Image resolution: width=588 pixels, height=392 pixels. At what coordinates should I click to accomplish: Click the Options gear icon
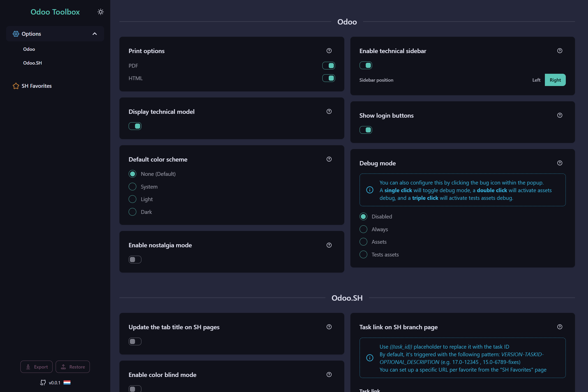16,34
